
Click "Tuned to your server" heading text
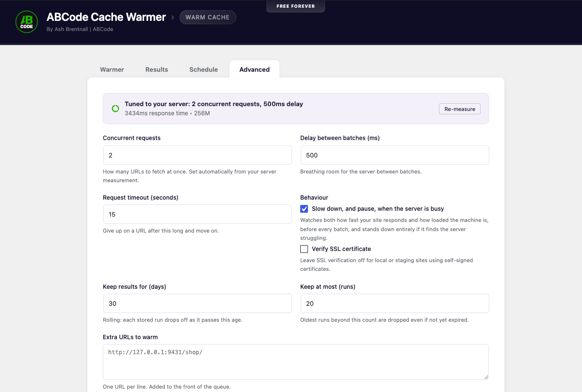pos(214,104)
